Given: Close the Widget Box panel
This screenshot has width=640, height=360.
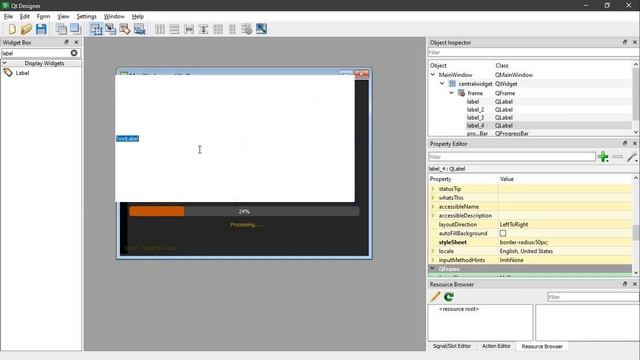Looking at the screenshot, I should point(76,42).
